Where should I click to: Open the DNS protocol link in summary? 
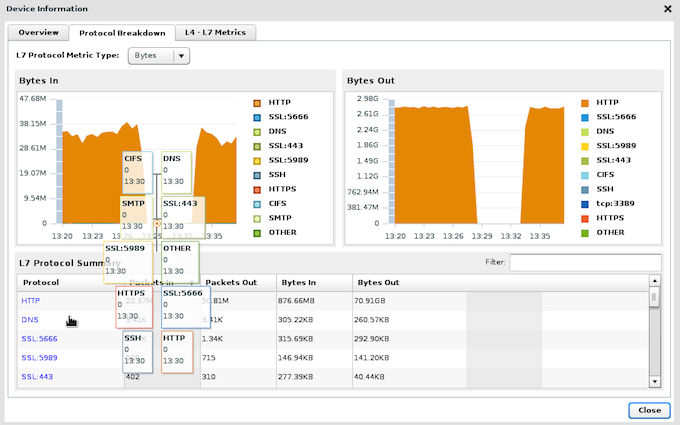click(30, 320)
